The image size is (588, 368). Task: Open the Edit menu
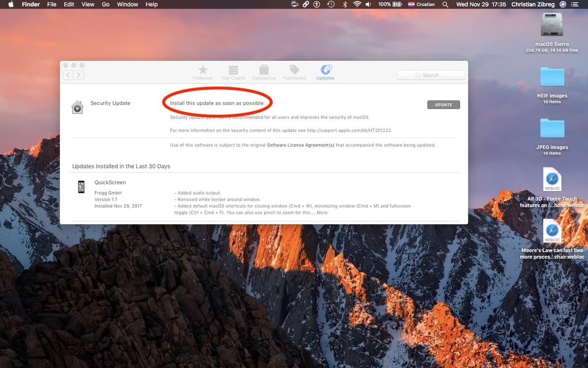(69, 4)
